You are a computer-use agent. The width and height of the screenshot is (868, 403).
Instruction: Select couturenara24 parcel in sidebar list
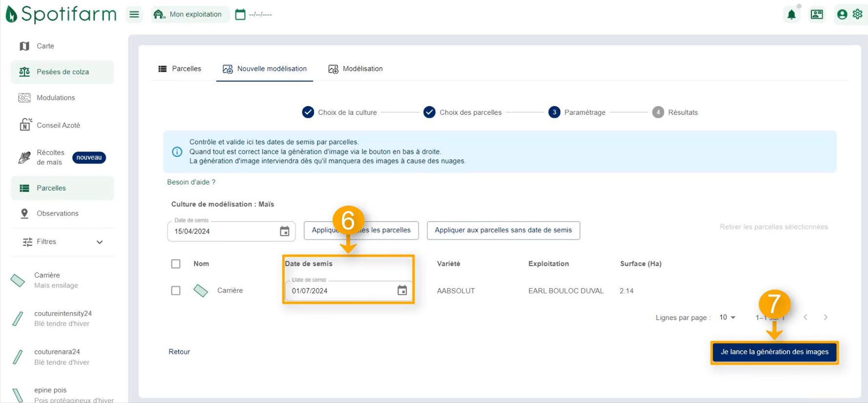pos(57,357)
